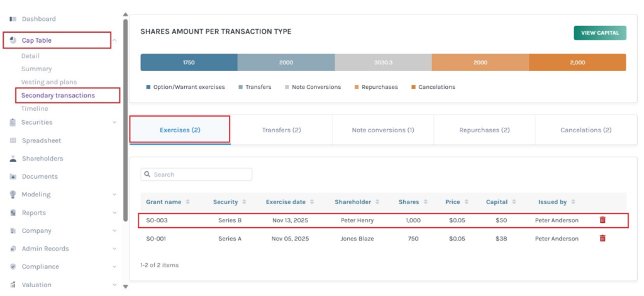Image resolution: width=644 pixels, height=296 pixels.
Task: Click the SO-003 grant name cell
Action: (157, 220)
